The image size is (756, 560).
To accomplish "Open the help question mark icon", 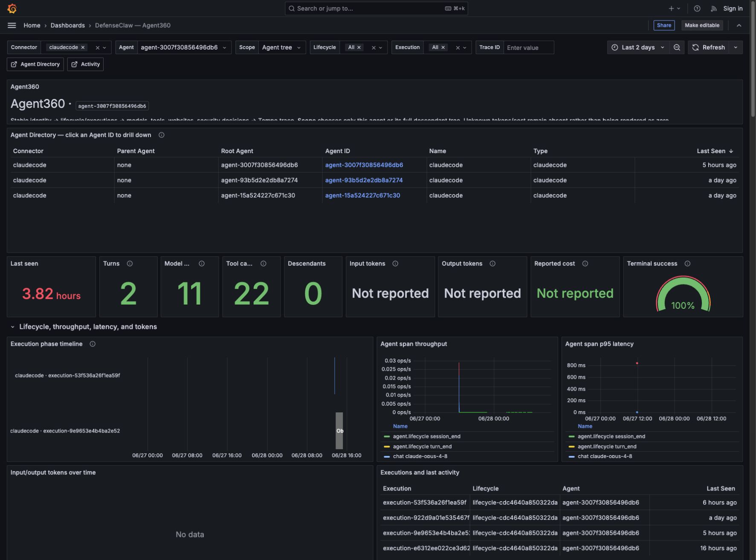I will 697,8.
